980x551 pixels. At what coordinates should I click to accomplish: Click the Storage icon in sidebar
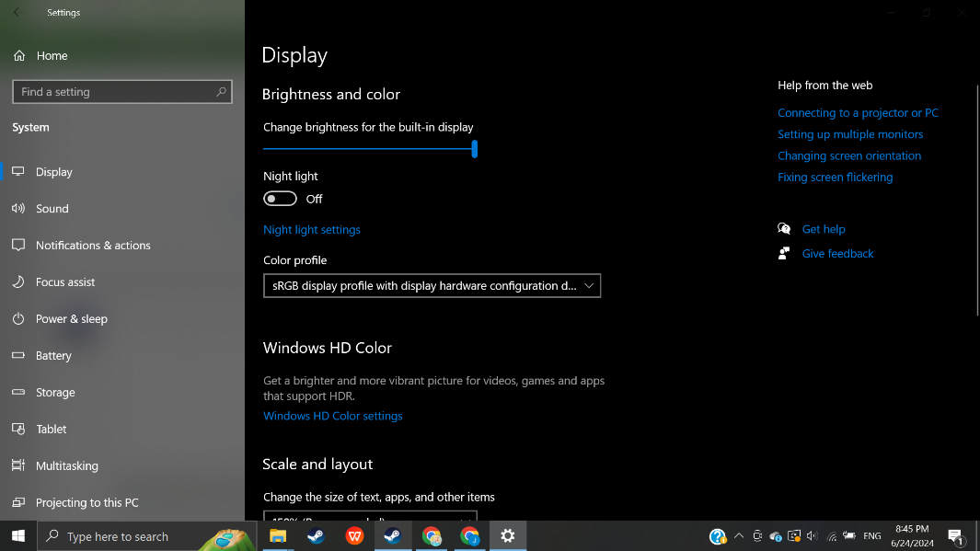click(17, 393)
